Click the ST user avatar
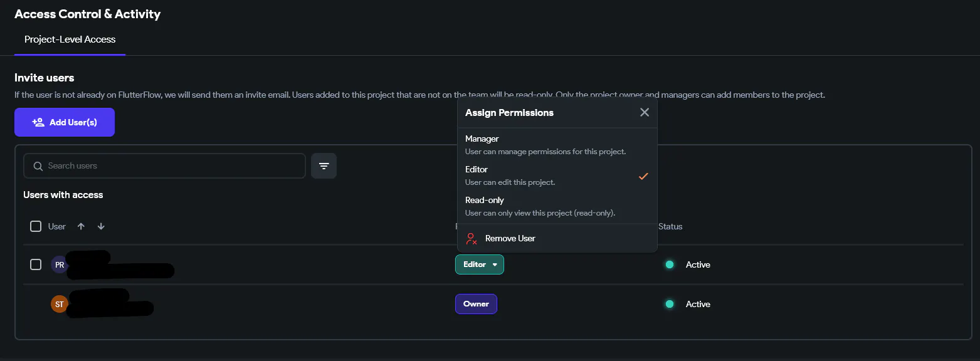This screenshot has width=980, height=361. point(60,305)
